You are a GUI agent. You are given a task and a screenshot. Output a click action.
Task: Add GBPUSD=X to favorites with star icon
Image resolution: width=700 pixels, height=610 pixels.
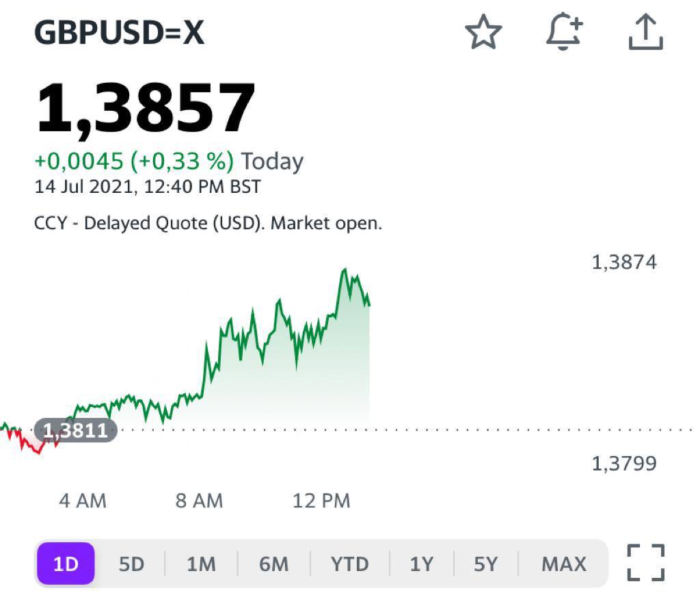(483, 32)
